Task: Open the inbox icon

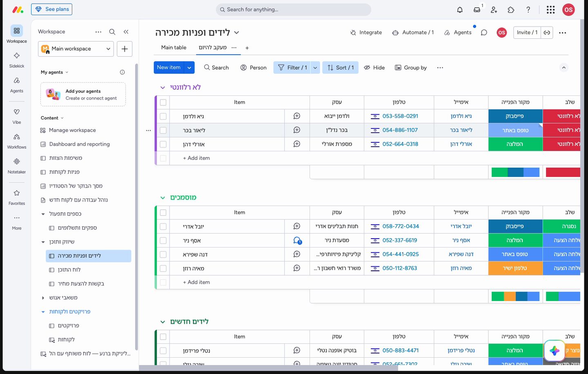Action: click(477, 10)
